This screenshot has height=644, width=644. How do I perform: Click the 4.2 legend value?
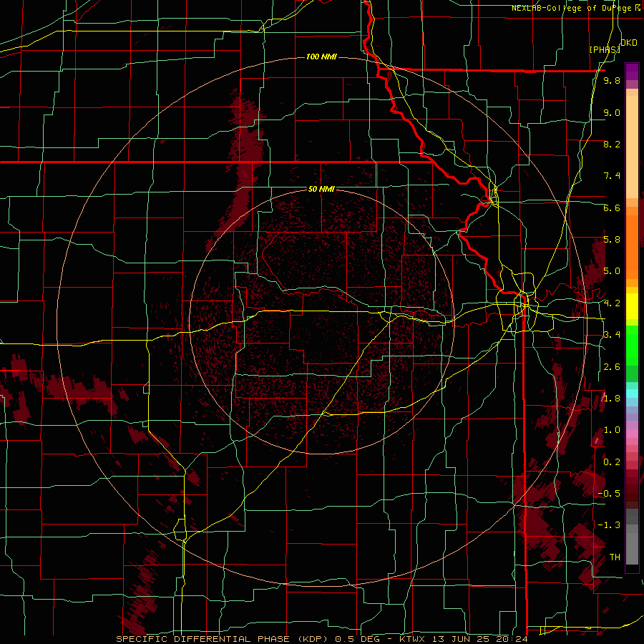point(612,303)
